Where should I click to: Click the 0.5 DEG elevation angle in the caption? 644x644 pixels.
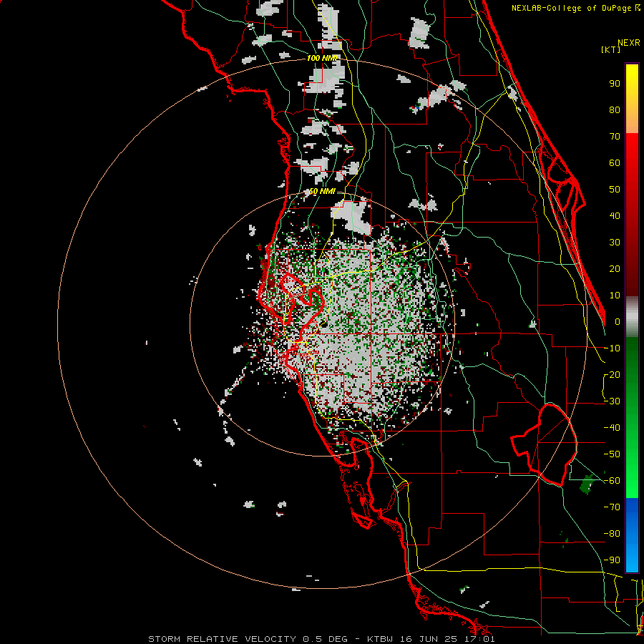click(x=325, y=639)
